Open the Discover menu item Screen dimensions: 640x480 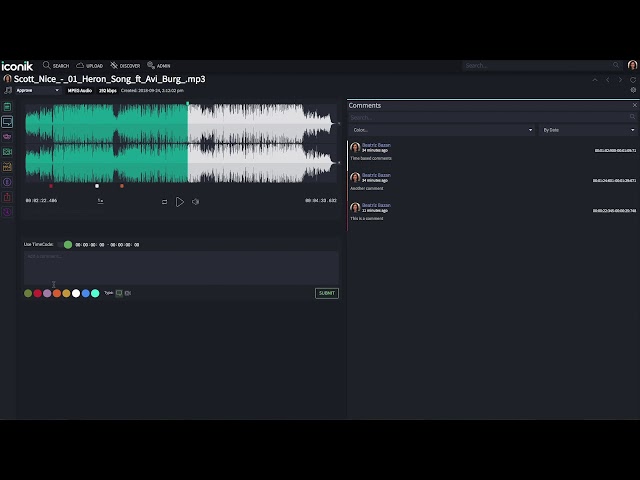point(125,65)
